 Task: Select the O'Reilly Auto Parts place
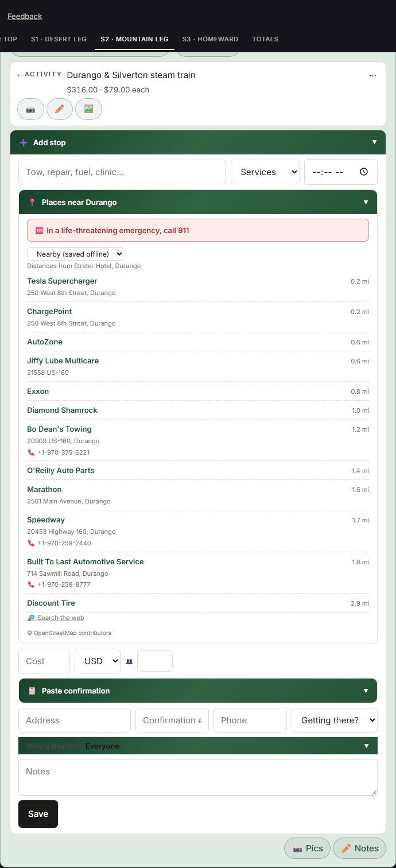pos(61,470)
